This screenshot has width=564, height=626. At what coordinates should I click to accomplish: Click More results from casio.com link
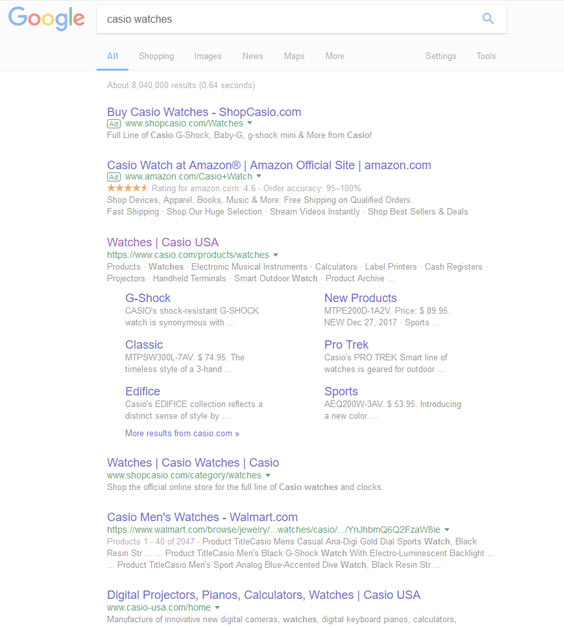click(x=182, y=433)
